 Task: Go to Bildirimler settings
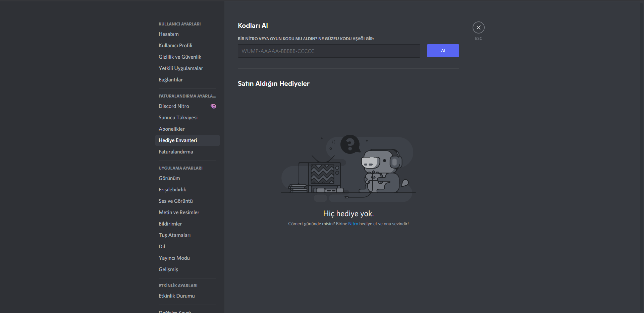(187, 224)
